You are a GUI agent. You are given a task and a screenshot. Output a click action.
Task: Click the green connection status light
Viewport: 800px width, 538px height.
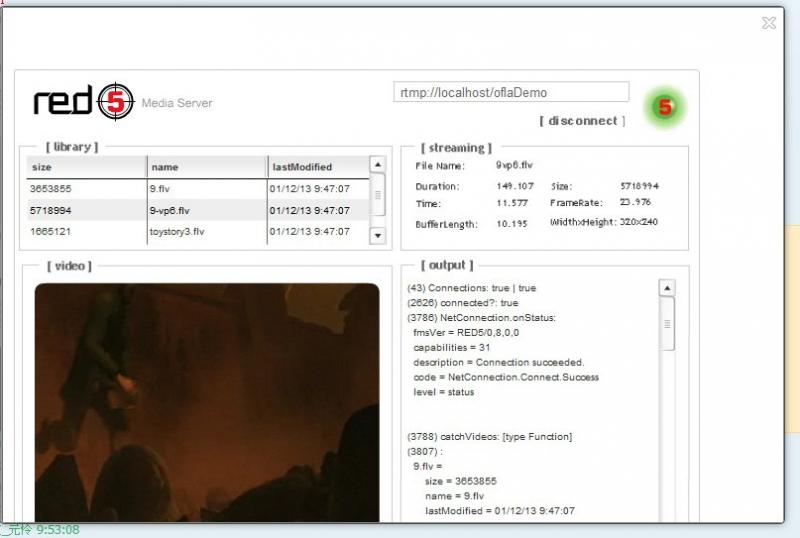[x=665, y=107]
